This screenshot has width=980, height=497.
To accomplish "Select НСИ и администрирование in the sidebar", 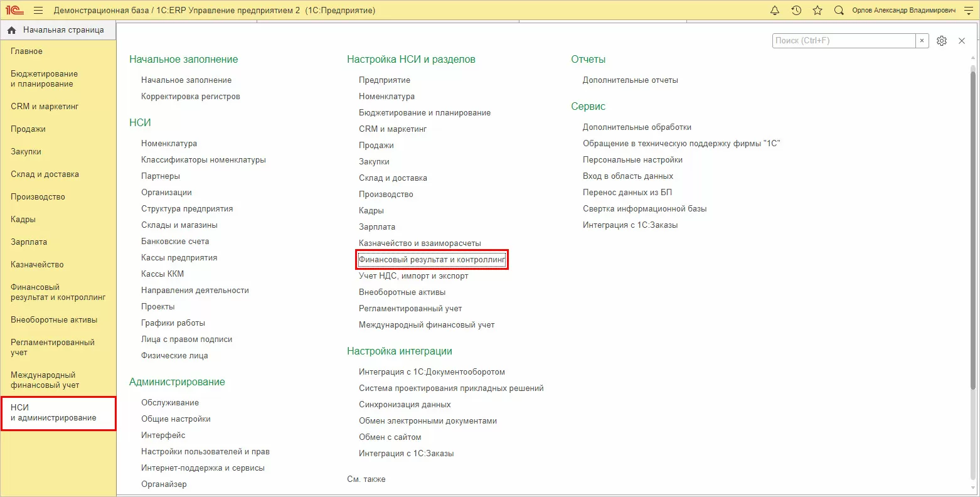I will [x=58, y=413].
